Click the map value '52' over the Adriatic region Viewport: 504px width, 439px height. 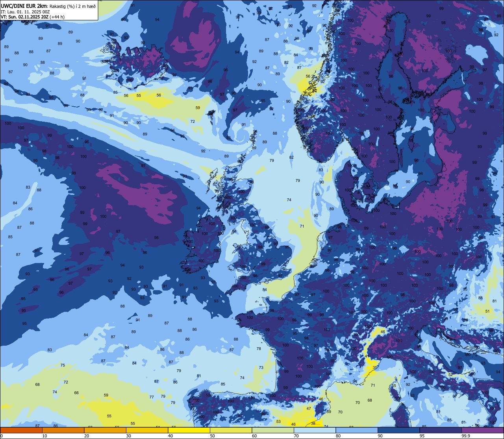pyautogui.click(x=450, y=374)
